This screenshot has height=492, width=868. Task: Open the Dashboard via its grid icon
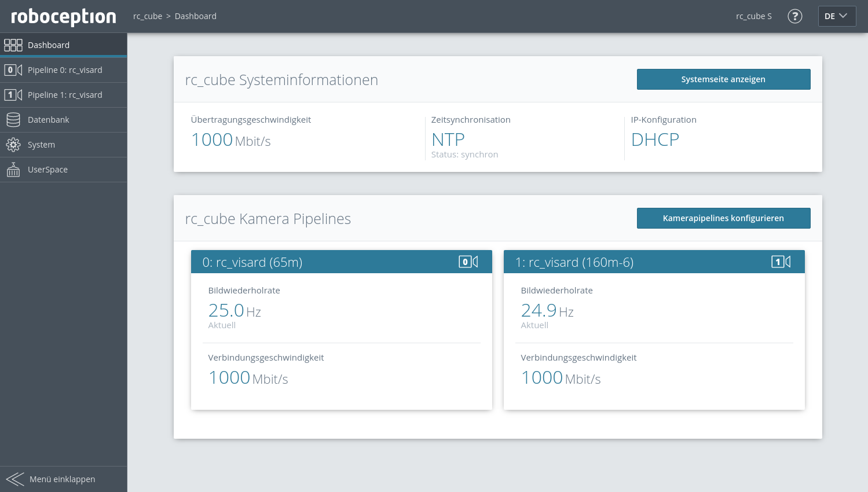(x=13, y=45)
